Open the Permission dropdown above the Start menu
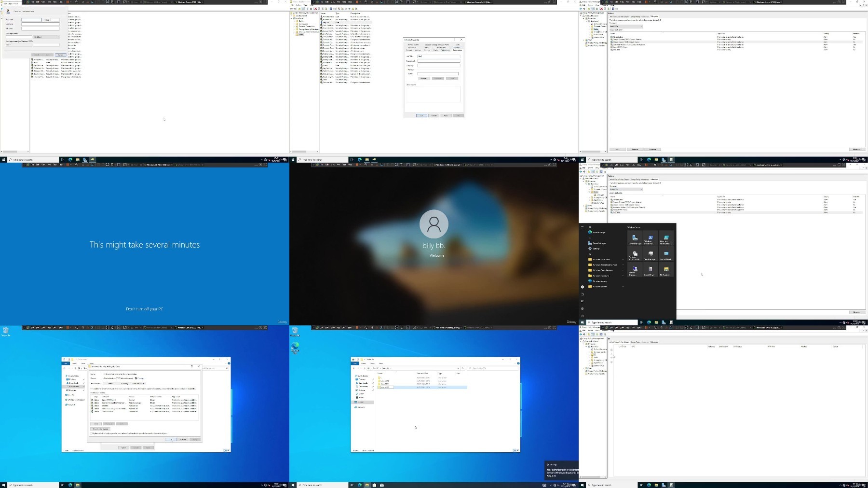Image resolution: width=868 pixels, height=488 pixels. point(626,189)
